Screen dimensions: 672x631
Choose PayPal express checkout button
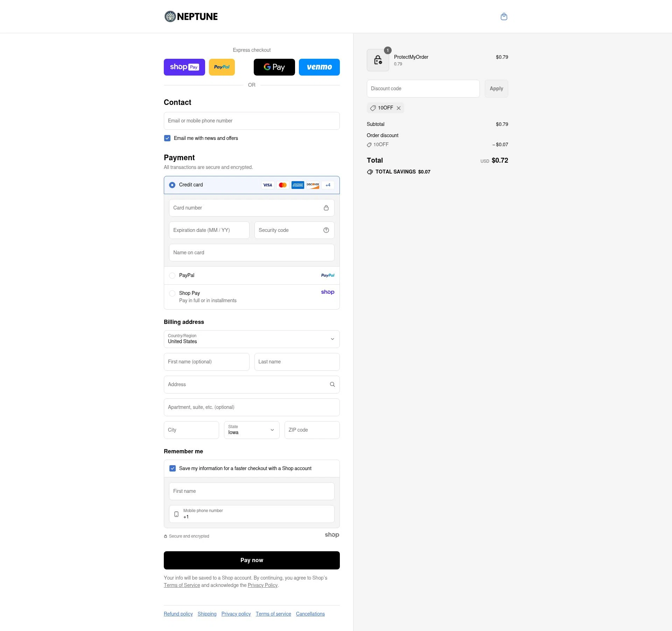click(x=222, y=67)
